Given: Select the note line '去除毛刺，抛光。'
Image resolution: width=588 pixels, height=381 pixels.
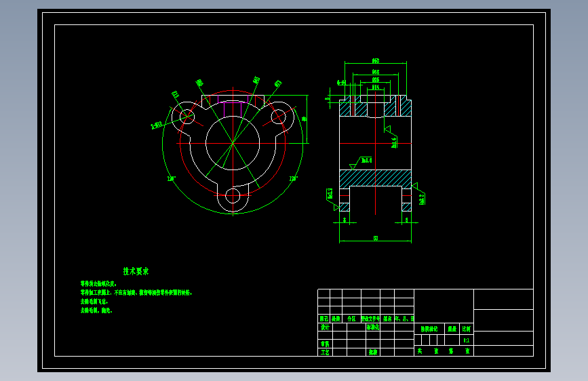Looking at the screenshot, I should pos(96,310).
